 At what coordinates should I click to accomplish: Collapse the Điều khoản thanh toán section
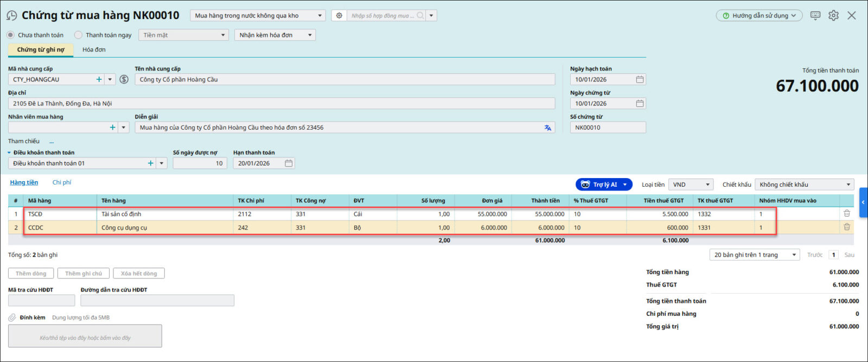(x=9, y=153)
